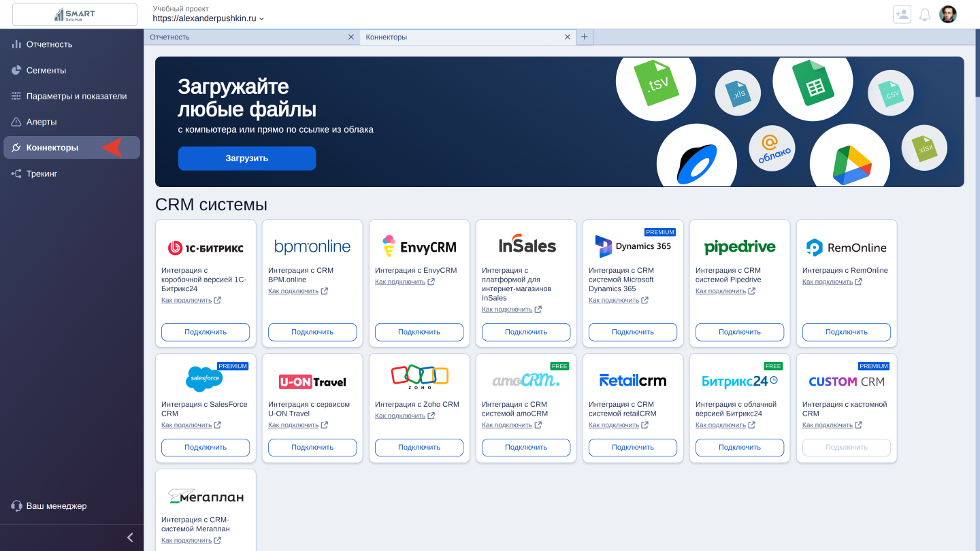Click the RemOnline logo
980x551 pixels.
point(846,248)
